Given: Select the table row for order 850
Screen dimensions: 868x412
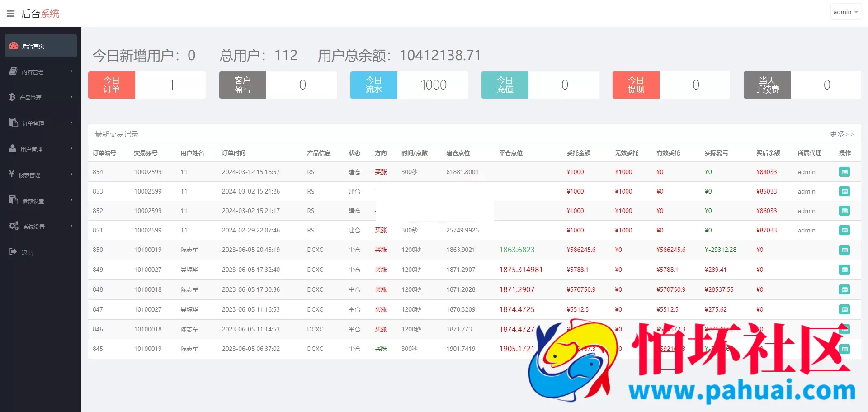Looking at the screenshot, I should (316, 250).
